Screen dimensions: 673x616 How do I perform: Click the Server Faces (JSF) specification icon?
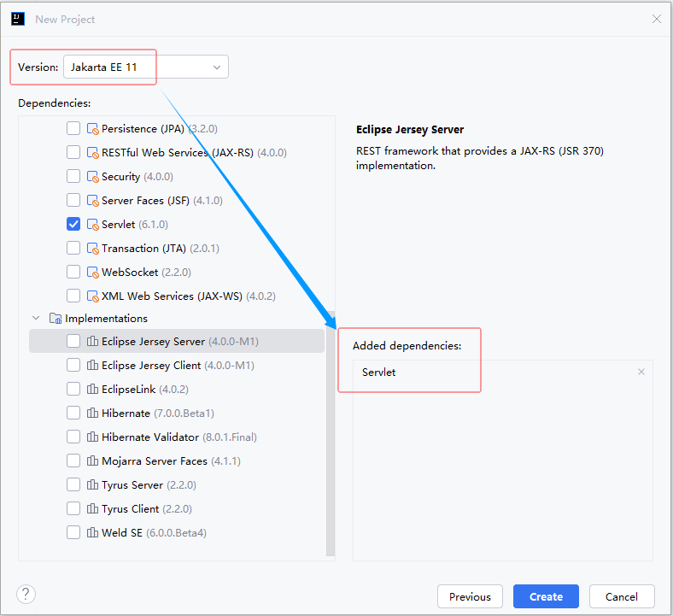[x=93, y=201]
